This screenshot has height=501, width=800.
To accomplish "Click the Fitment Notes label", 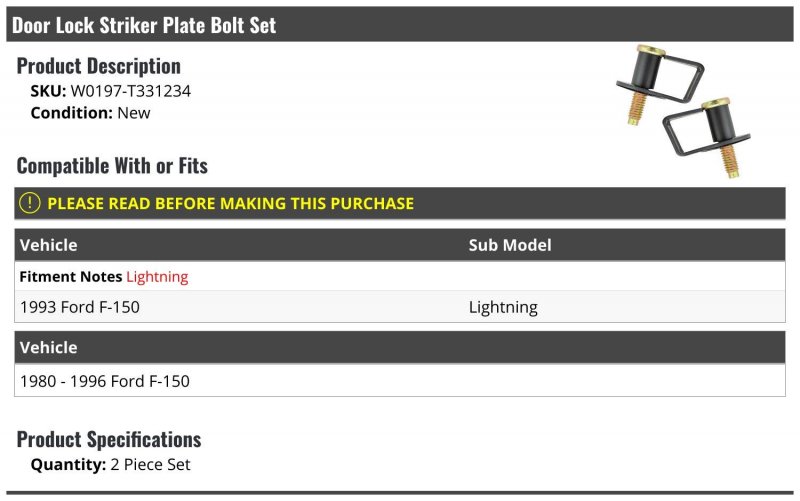I will [x=70, y=277].
